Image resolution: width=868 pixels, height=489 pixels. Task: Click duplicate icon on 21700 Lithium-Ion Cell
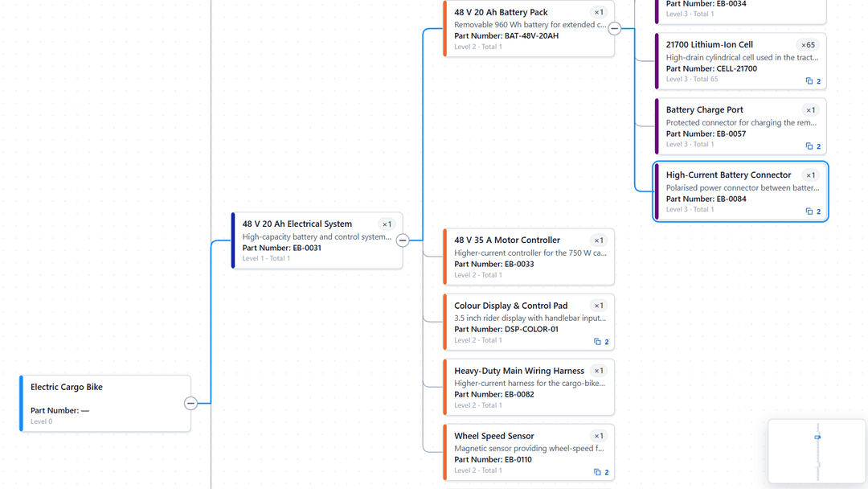[x=813, y=81]
